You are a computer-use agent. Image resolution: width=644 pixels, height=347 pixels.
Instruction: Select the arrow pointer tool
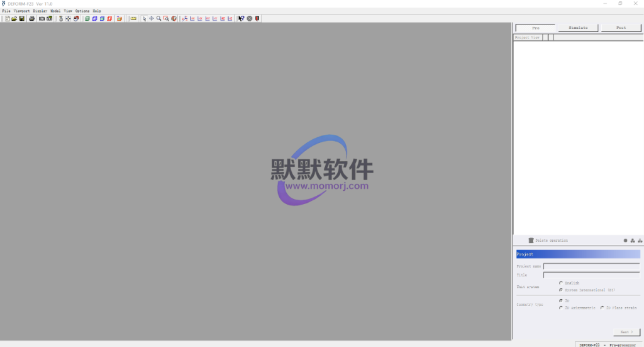pos(144,19)
